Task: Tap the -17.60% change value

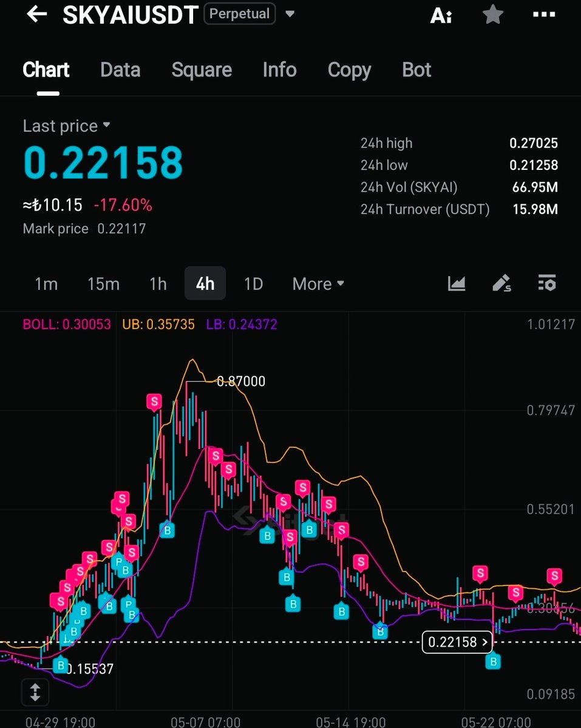Action: tap(123, 205)
